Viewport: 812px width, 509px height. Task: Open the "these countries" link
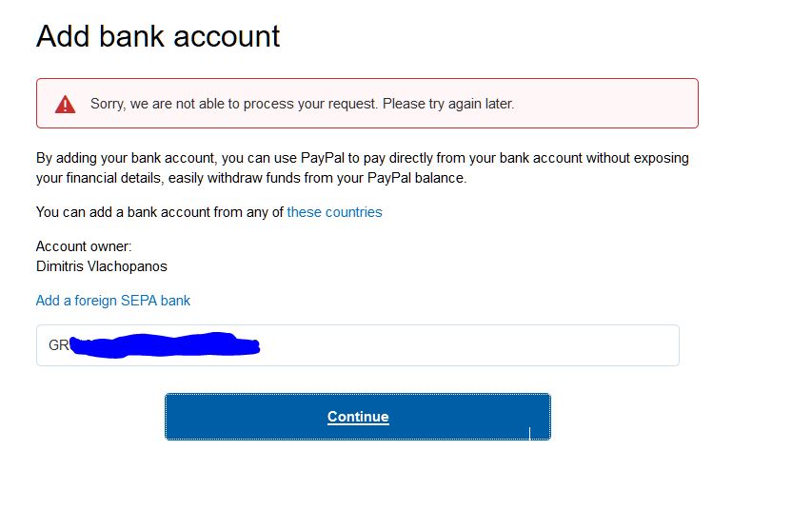(x=334, y=212)
